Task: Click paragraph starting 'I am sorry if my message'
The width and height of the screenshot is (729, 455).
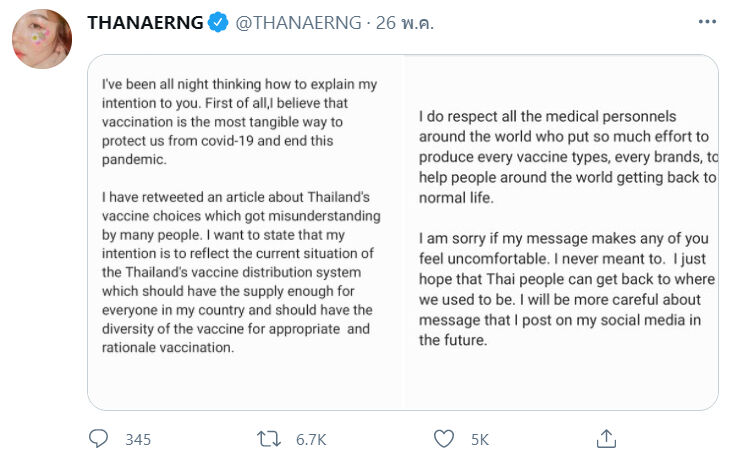Action: click(x=565, y=285)
